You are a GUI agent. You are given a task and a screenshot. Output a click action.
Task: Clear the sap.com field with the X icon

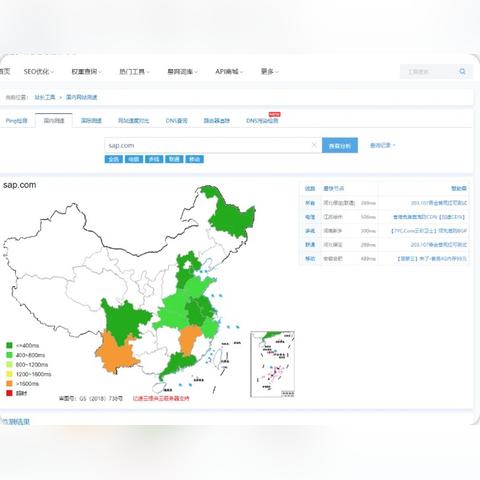point(314,145)
